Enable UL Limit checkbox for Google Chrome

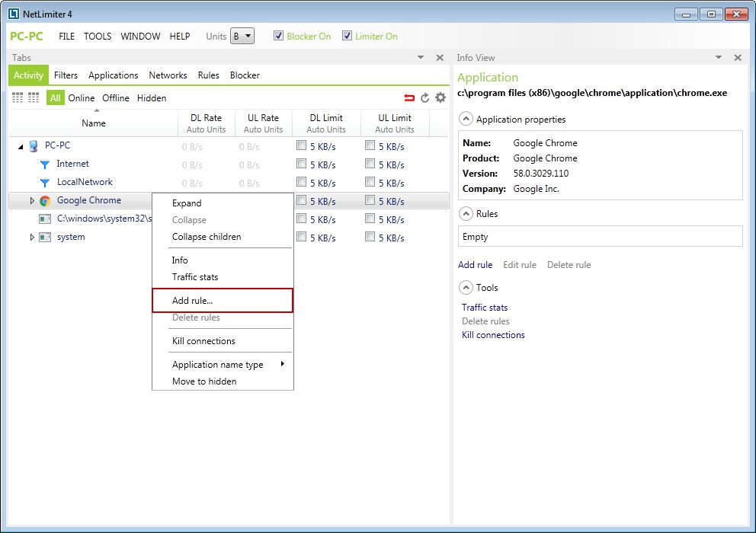(x=370, y=200)
